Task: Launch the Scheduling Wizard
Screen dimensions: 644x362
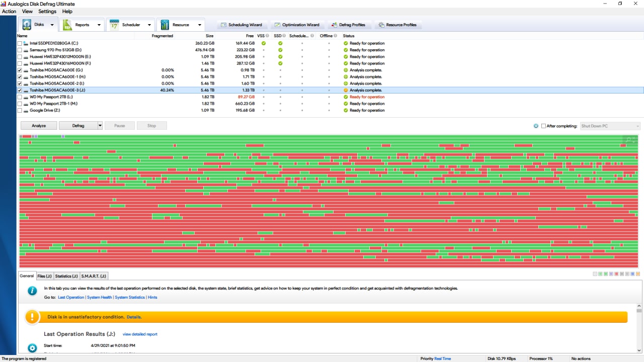Action: coord(242,25)
